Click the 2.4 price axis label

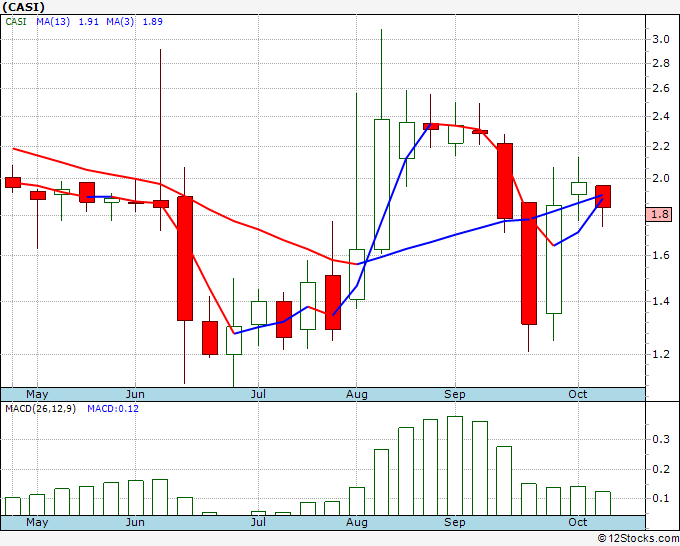(661, 117)
